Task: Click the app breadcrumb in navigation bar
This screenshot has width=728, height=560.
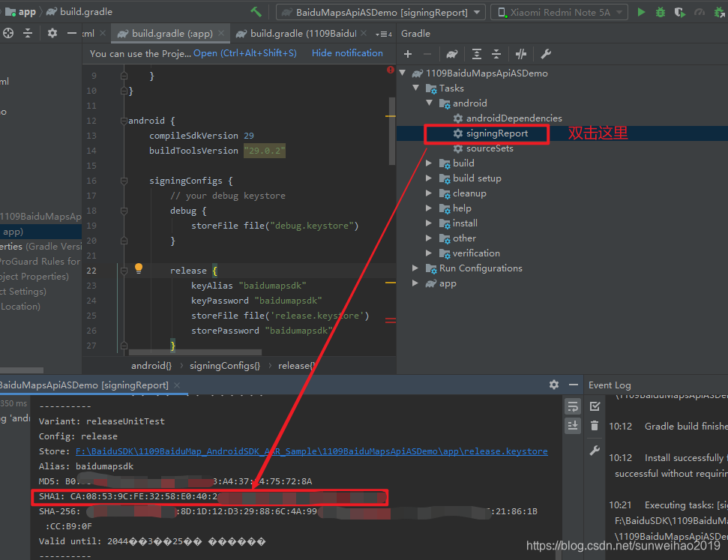Action: [20, 11]
